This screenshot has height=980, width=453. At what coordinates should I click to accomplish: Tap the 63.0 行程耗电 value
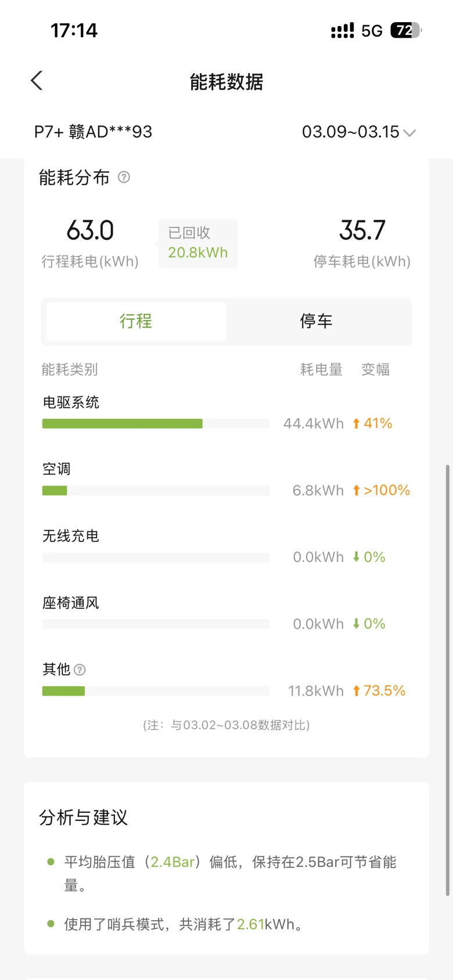90,231
